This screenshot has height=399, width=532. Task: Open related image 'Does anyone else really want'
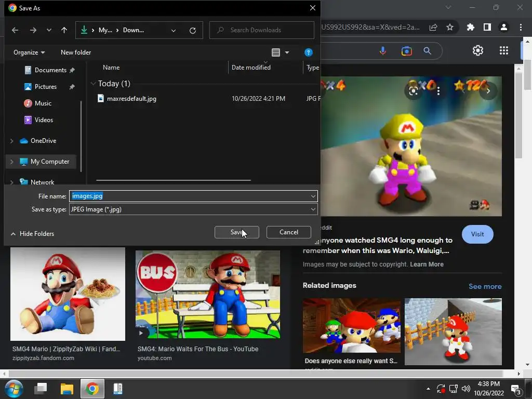[352, 325]
